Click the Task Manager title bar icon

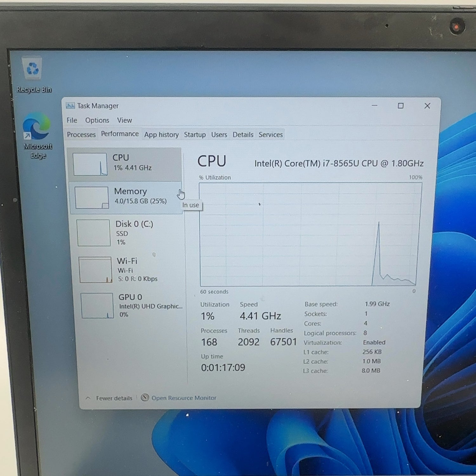[70, 106]
